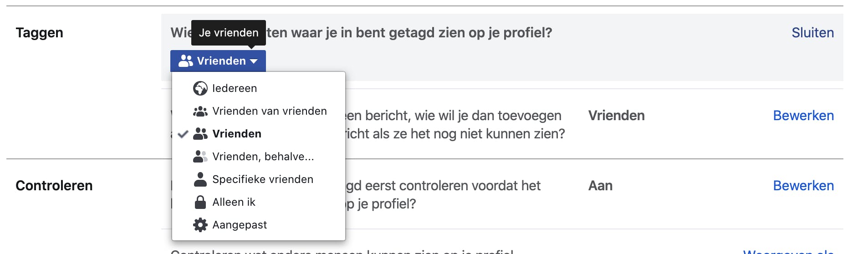868x254 pixels.
Task: Click the friends icon on the Vrienden button
Action: click(185, 61)
